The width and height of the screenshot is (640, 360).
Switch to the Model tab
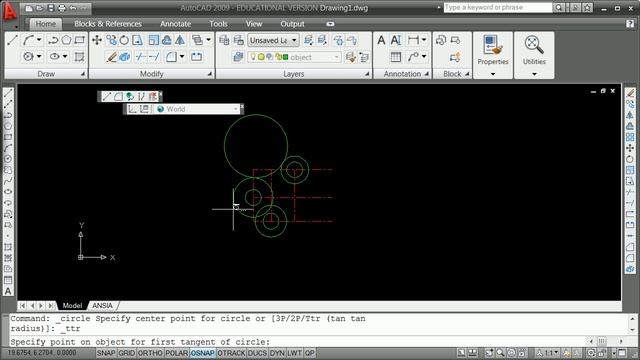click(x=72, y=305)
